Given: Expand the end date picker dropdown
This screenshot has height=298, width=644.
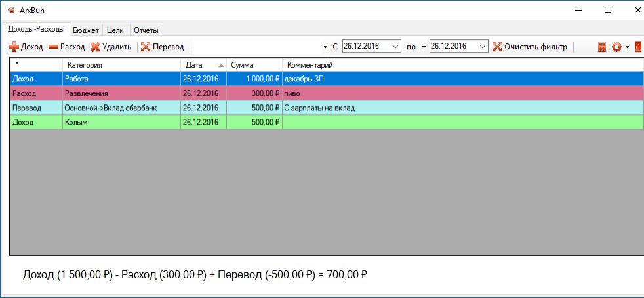Looking at the screenshot, I should pos(483,47).
